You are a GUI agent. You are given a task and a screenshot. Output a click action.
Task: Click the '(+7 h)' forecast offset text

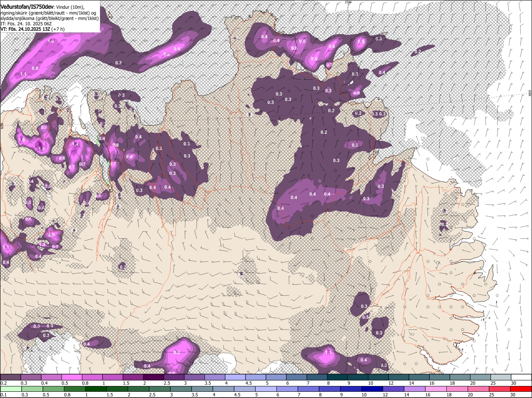click(x=59, y=29)
